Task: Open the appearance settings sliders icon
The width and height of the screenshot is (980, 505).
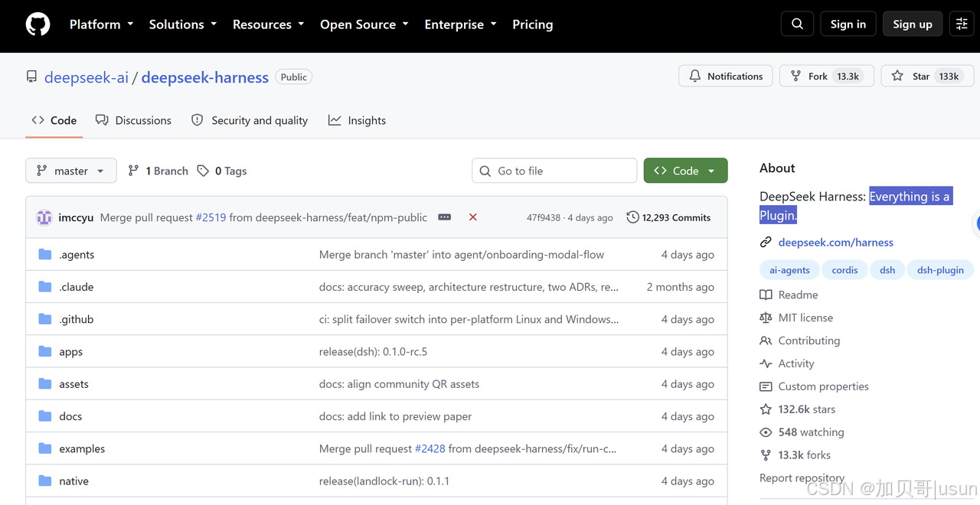Action: (x=962, y=24)
